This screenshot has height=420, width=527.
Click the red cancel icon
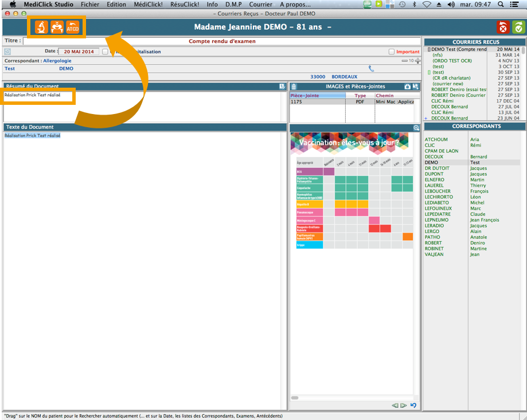pos(503,27)
